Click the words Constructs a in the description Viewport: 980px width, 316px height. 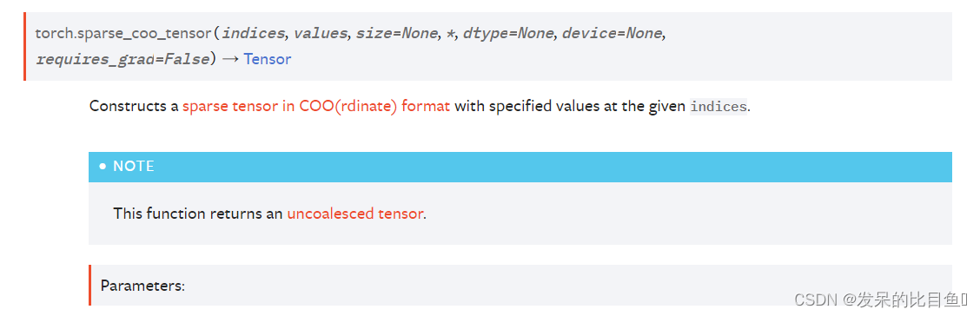[x=135, y=106]
